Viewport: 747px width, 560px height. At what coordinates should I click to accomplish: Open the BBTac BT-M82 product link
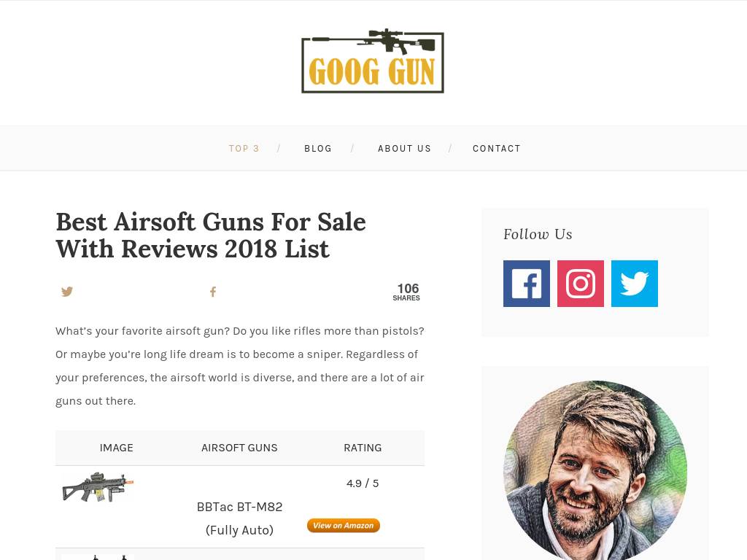[239, 518]
